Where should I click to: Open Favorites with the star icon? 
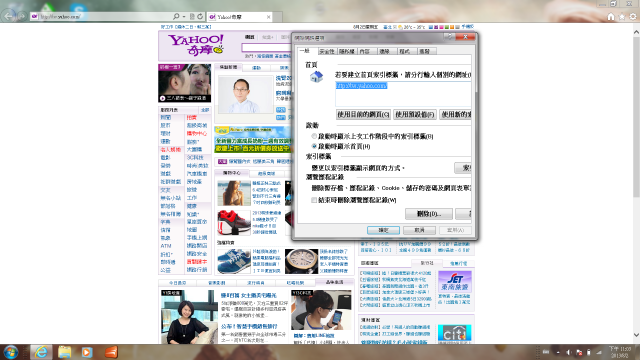[x=622, y=17]
